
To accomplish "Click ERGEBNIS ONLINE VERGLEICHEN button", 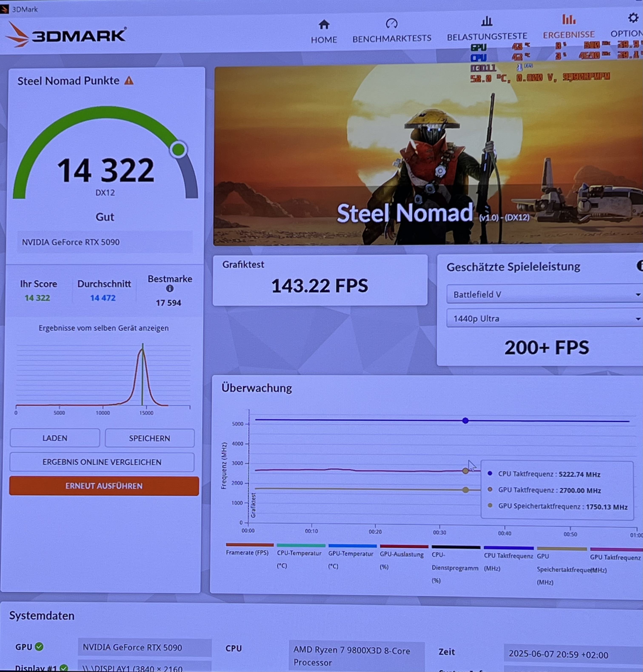I will 102,462.
